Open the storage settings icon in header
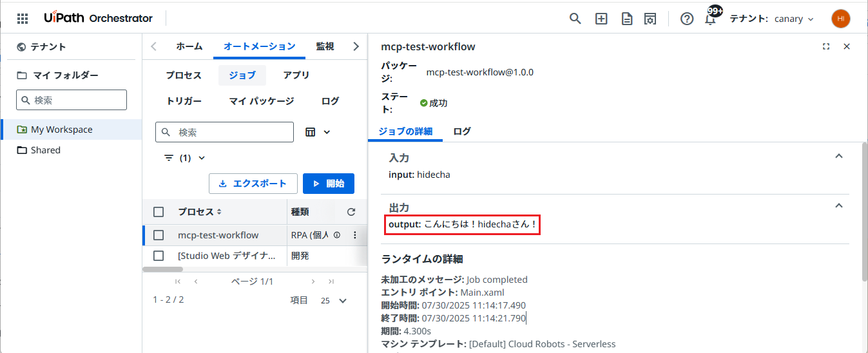This screenshot has width=868, height=353. (x=651, y=19)
